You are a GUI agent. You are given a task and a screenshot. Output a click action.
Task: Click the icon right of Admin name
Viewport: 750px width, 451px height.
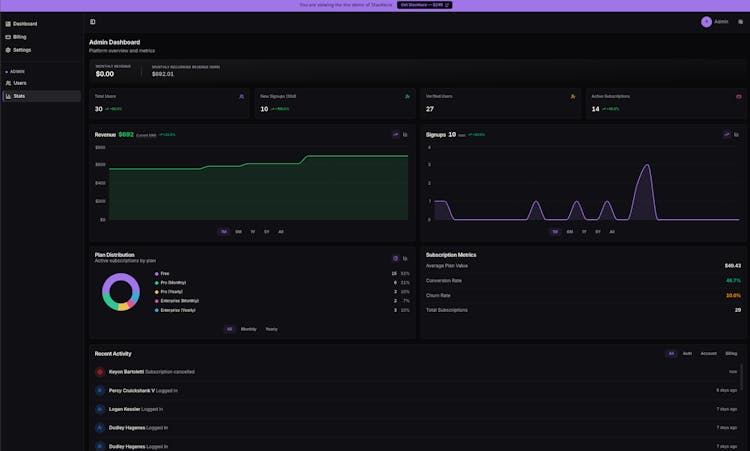pyautogui.click(x=738, y=21)
